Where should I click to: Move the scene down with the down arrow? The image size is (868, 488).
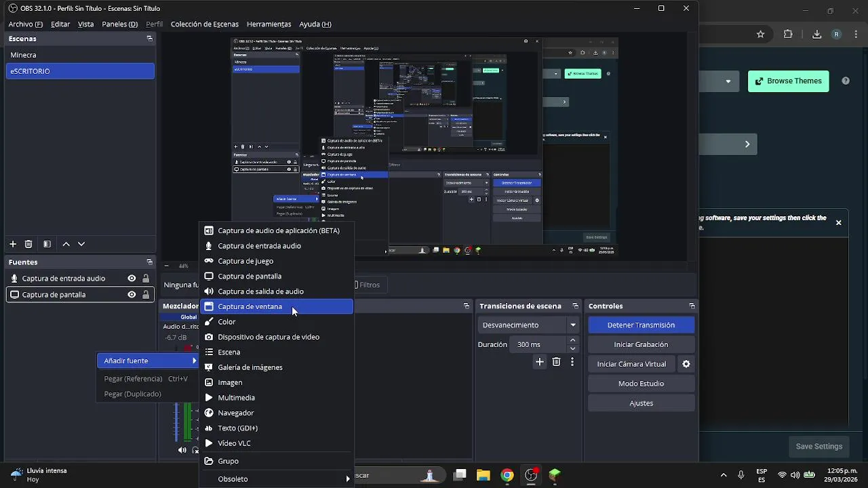[81, 244]
